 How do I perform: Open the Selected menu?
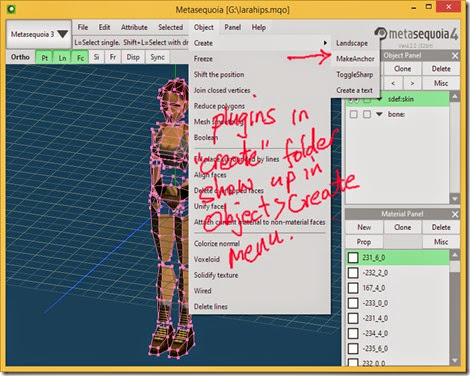[x=170, y=27]
